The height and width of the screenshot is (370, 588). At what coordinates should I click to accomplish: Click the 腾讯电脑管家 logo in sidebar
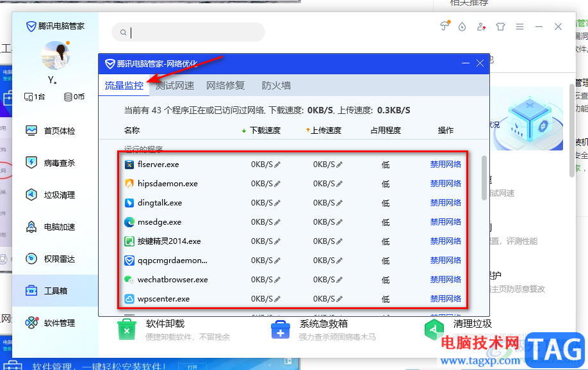[x=55, y=26]
